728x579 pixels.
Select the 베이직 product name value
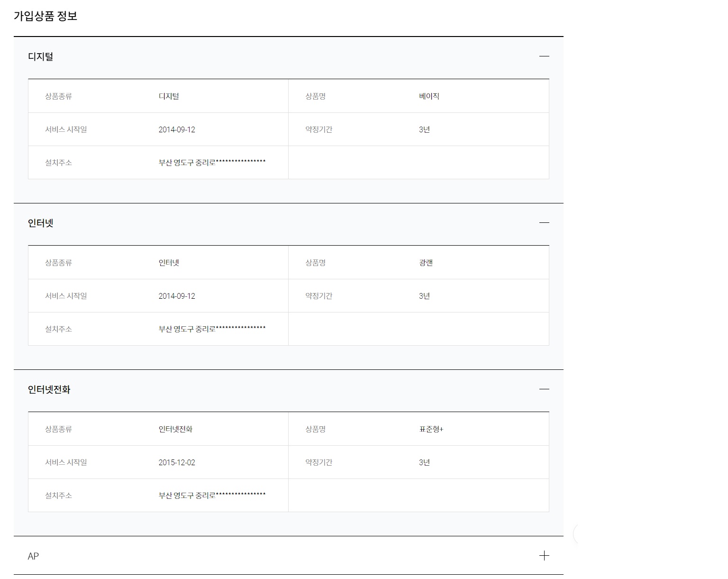(x=429, y=96)
